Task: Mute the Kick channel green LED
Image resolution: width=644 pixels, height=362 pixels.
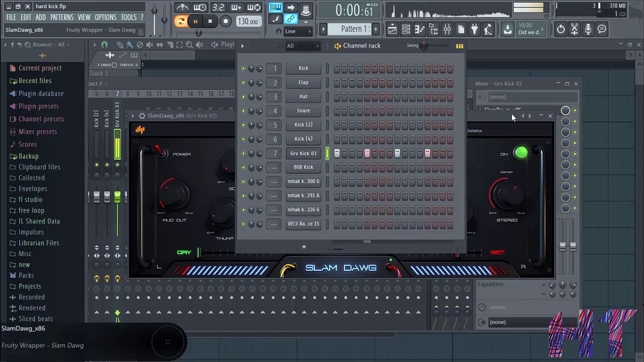Action: (243, 69)
